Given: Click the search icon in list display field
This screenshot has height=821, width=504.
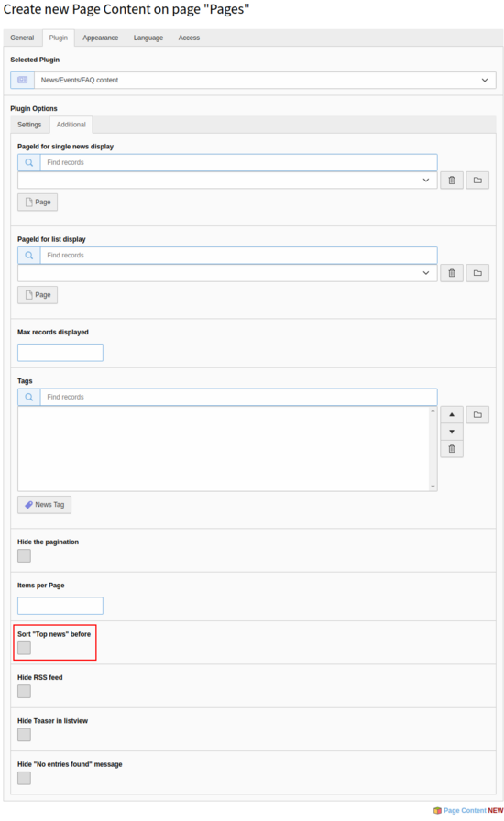Looking at the screenshot, I should click(29, 255).
